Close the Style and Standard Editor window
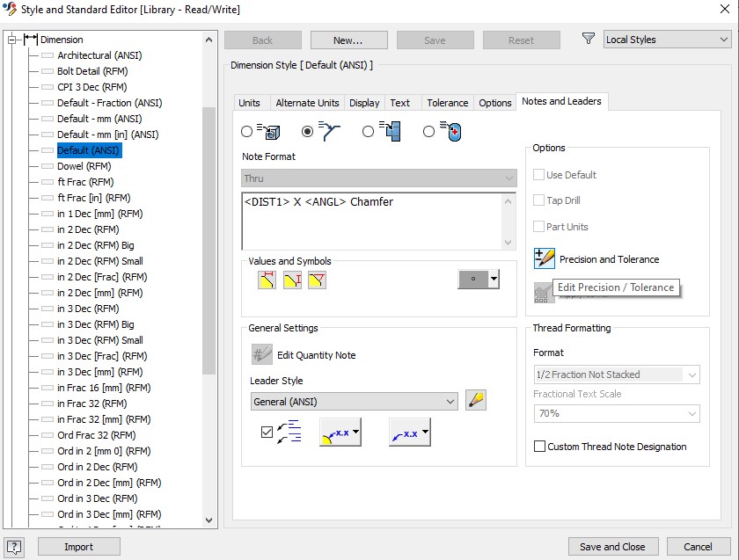The height and width of the screenshot is (560, 739). [x=725, y=9]
